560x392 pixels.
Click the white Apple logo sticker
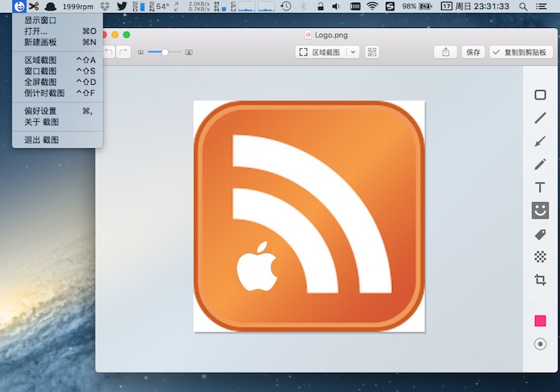pos(257,266)
